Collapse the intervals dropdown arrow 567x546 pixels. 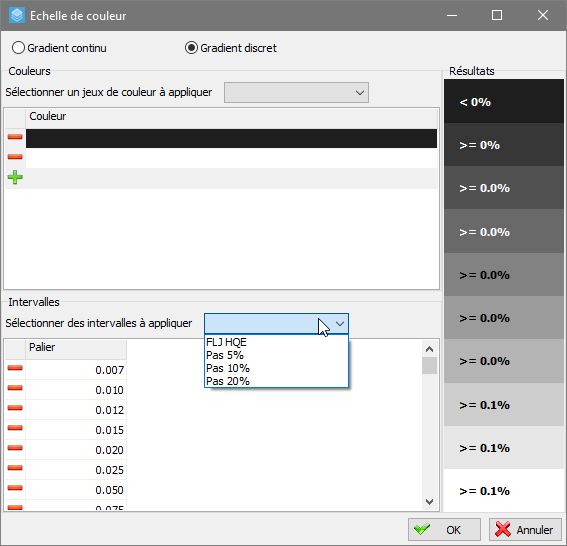pyautogui.click(x=340, y=324)
